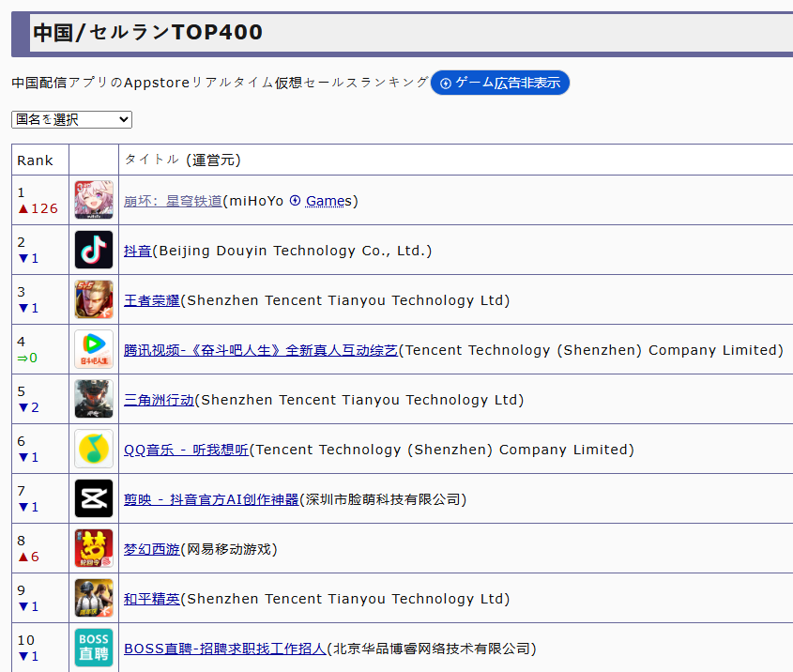The width and height of the screenshot is (793, 672).
Task: Click the 崩坏：星穹铁道 app icon
Action: pos(94,200)
